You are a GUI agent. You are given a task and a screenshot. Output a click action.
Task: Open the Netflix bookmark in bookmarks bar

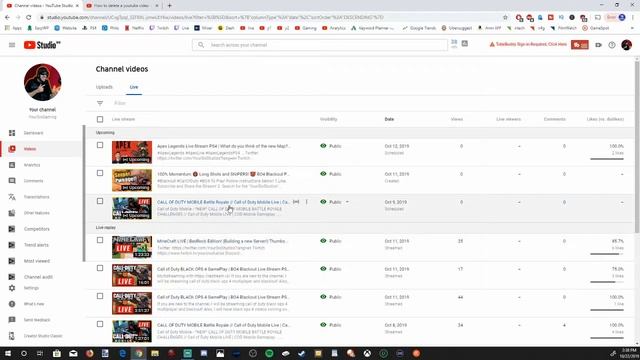point(135,28)
